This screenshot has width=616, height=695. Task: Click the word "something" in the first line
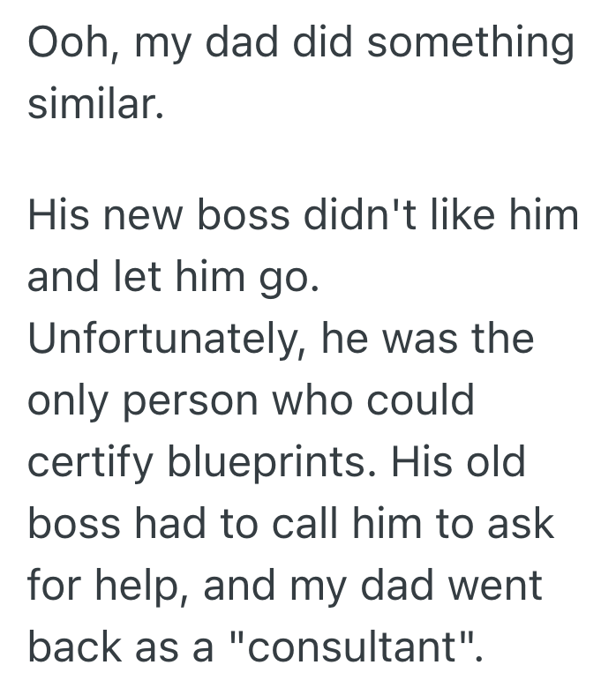coord(471,43)
